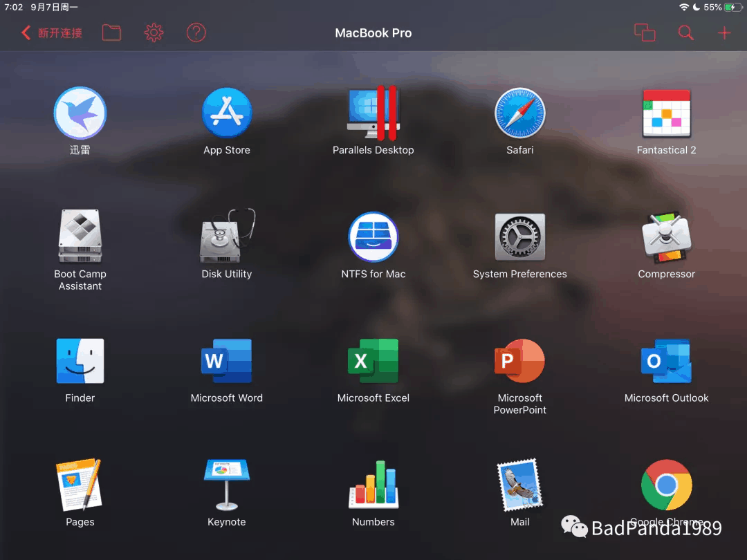
Task: Open Finder icon
Action: click(x=80, y=361)
